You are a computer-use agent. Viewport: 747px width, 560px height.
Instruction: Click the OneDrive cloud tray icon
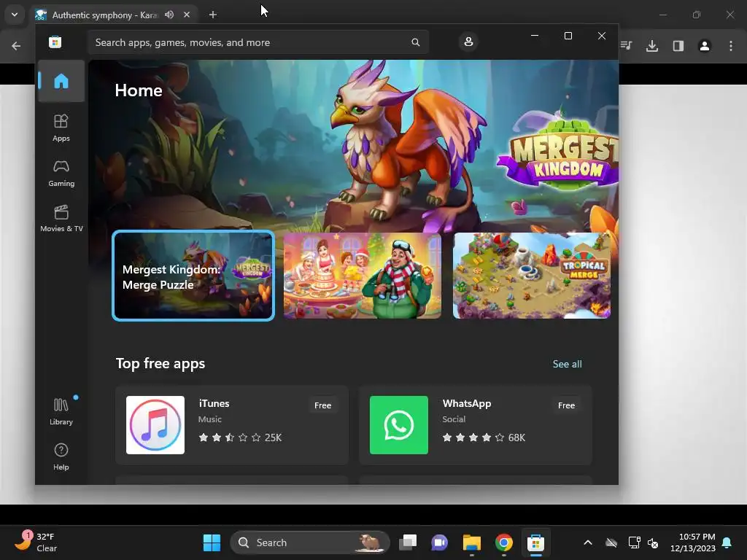(x=611, y=542)
